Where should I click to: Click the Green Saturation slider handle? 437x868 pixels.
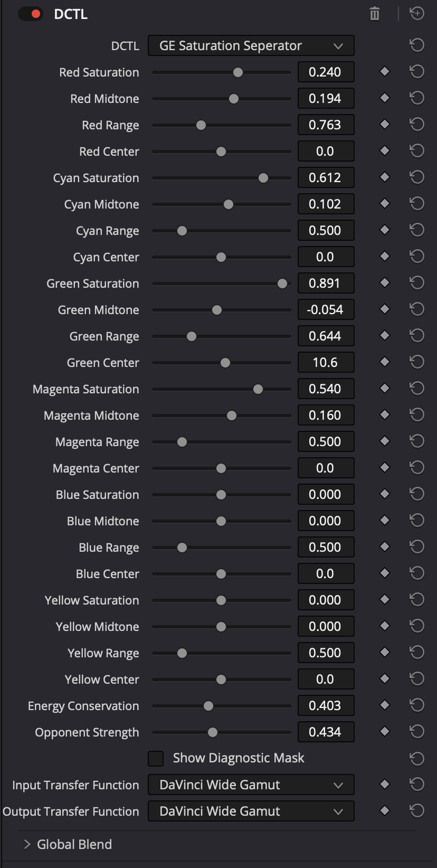282,284
